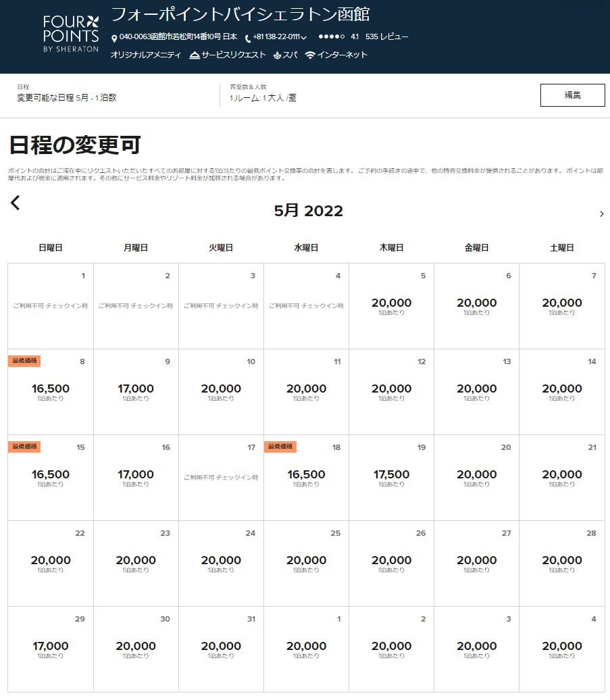
Task: Expand the phone number dropdown chevron
Action: (304, 38)
